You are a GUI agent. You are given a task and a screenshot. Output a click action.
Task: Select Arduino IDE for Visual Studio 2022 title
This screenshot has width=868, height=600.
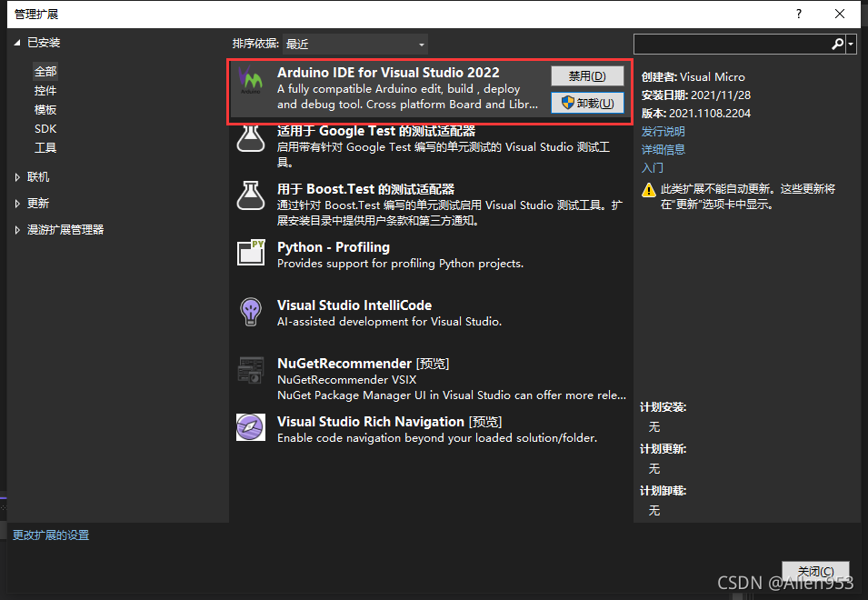point(388,73)
